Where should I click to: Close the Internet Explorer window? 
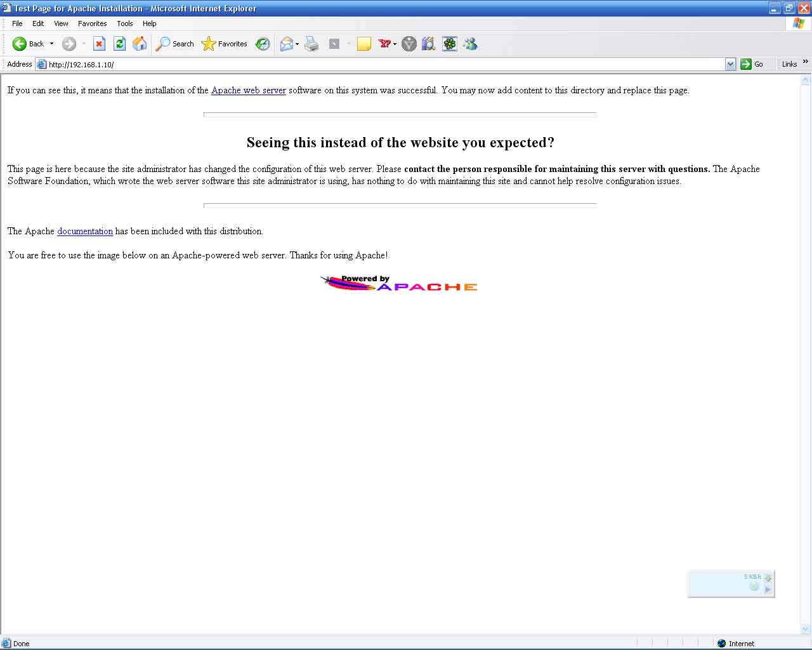pos(804,8)
